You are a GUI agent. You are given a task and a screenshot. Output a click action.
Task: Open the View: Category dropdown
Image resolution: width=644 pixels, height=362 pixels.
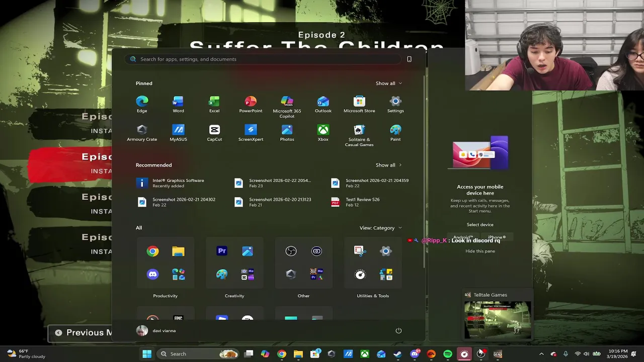381,228
